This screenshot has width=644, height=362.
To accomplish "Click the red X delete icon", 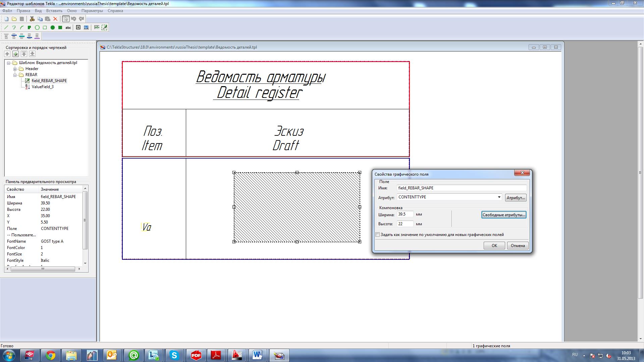I will pyautogui.click(x=55, y=19).
